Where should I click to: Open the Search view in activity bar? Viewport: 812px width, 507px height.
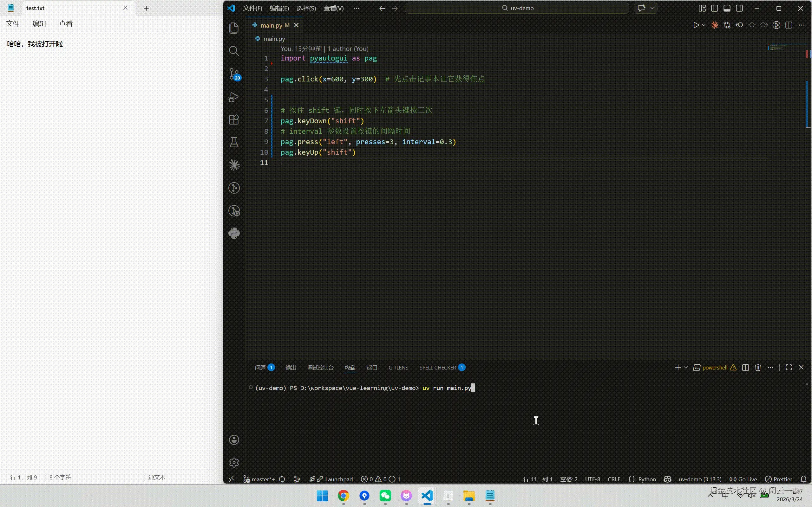tap(234, 51)
